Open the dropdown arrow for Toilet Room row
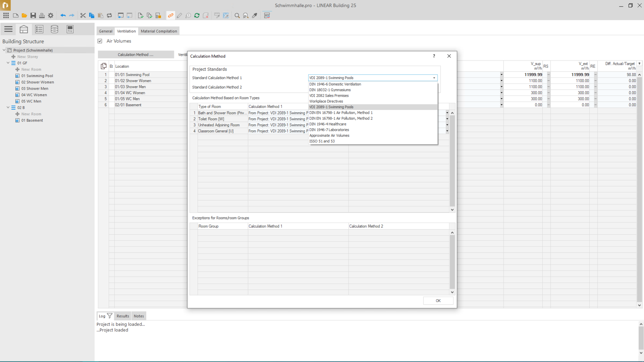The height and width of the screenshot is (362, 644). click(x=447, y=119)
